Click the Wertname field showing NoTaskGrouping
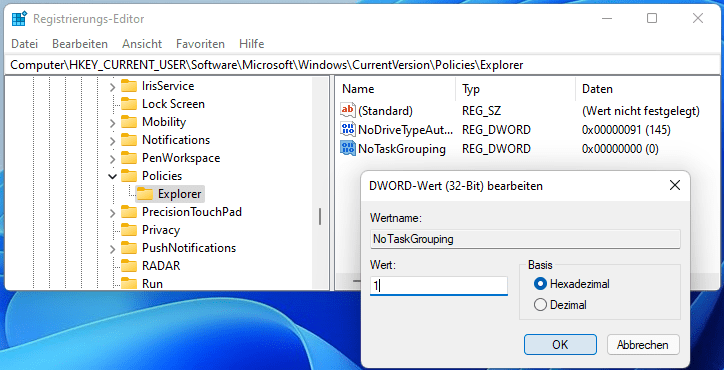Viewport: 724px width, 370px height. click(525, 239)
